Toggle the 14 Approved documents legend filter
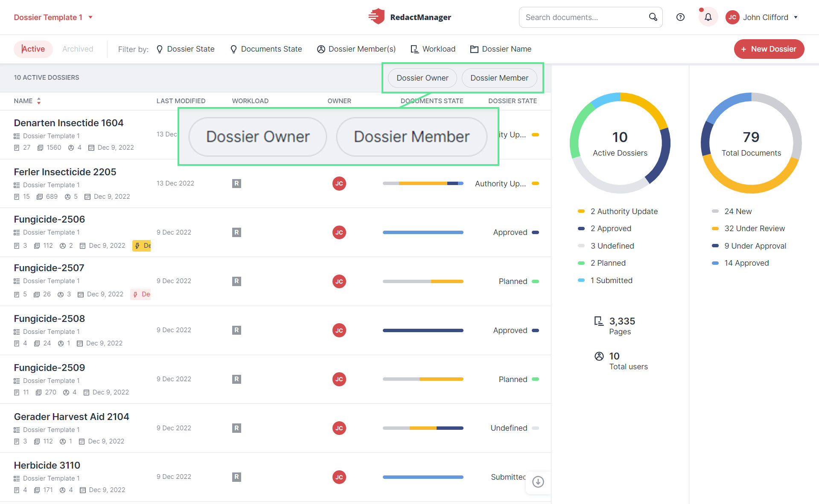Screen dimensions: 819x504 tap(740, 263)
